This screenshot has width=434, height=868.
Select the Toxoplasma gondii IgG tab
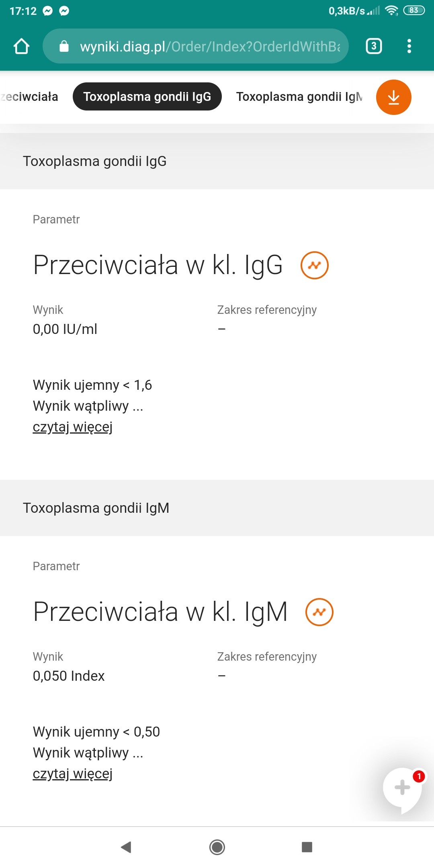point(147,97)
